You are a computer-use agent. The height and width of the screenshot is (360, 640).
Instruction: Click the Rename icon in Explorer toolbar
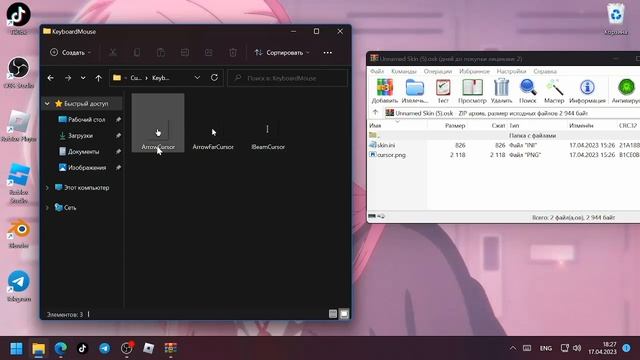(185, 53)
